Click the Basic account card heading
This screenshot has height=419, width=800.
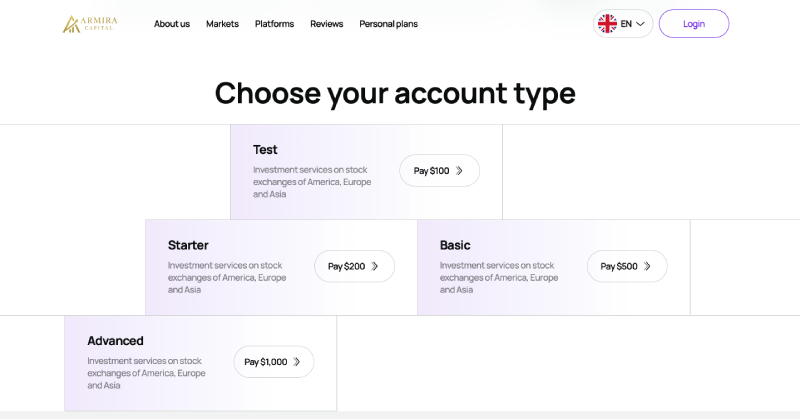click(455, 245)
